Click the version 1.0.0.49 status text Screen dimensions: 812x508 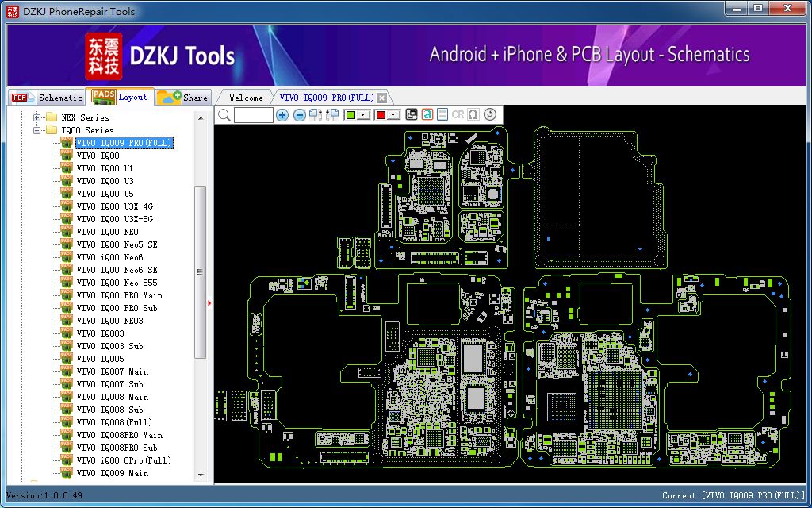point(44,495)
